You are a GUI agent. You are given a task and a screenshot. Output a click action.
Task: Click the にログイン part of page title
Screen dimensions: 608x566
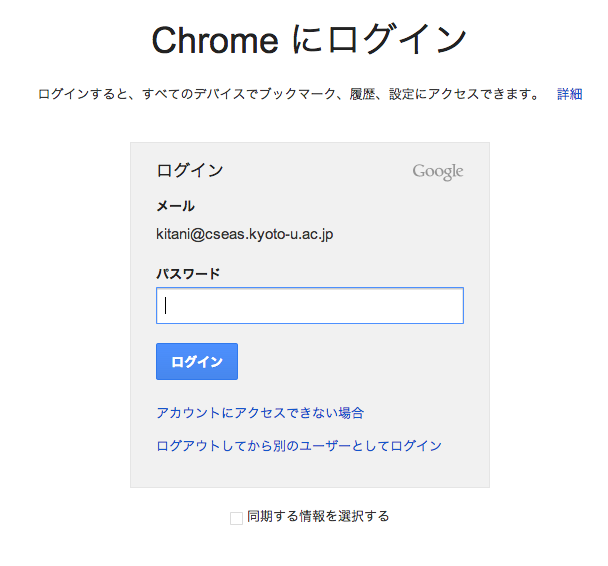(379, 39)
